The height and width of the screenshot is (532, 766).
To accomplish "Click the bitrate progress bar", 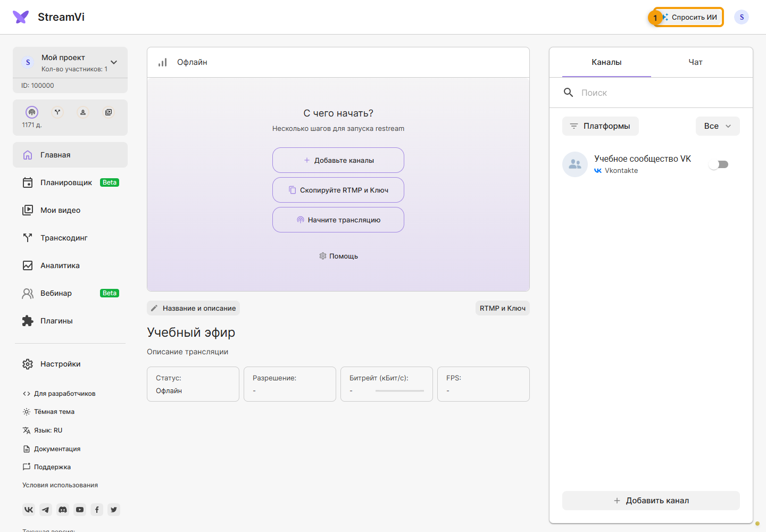I will coord(399,391).
